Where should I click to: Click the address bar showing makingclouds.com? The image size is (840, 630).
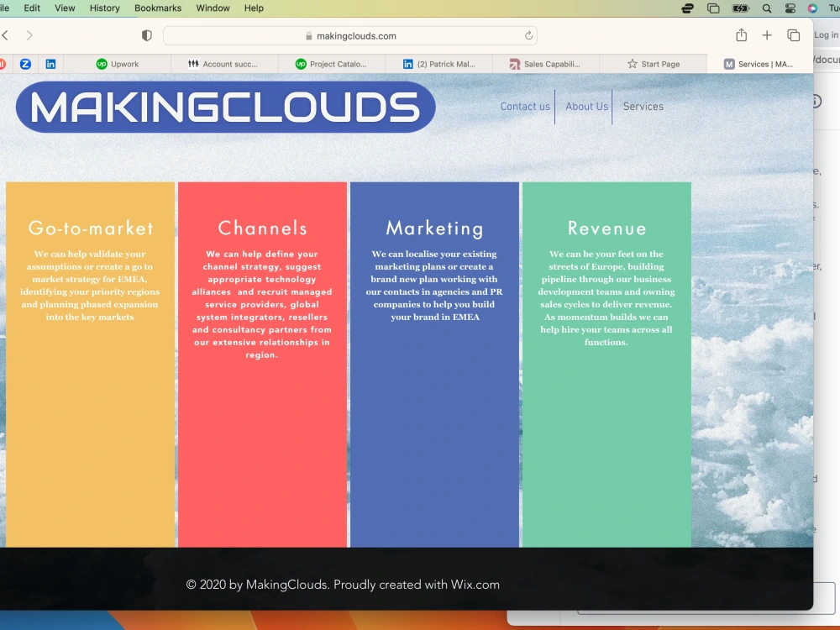(x=350, y=36)
